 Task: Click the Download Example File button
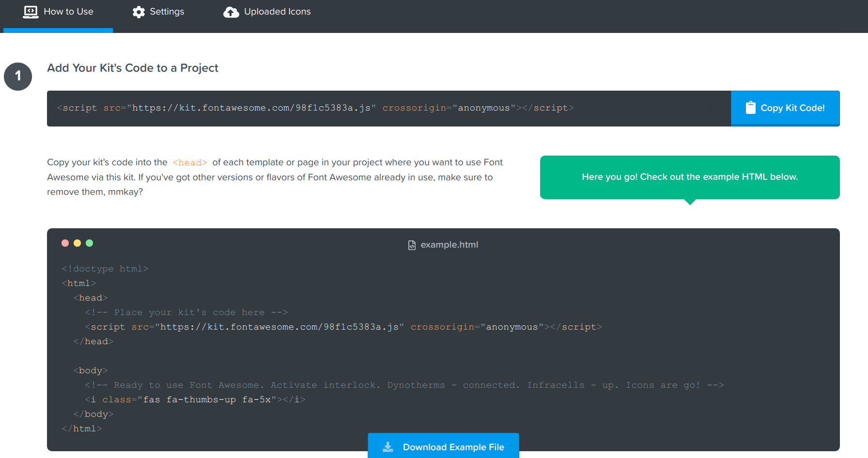443,446
